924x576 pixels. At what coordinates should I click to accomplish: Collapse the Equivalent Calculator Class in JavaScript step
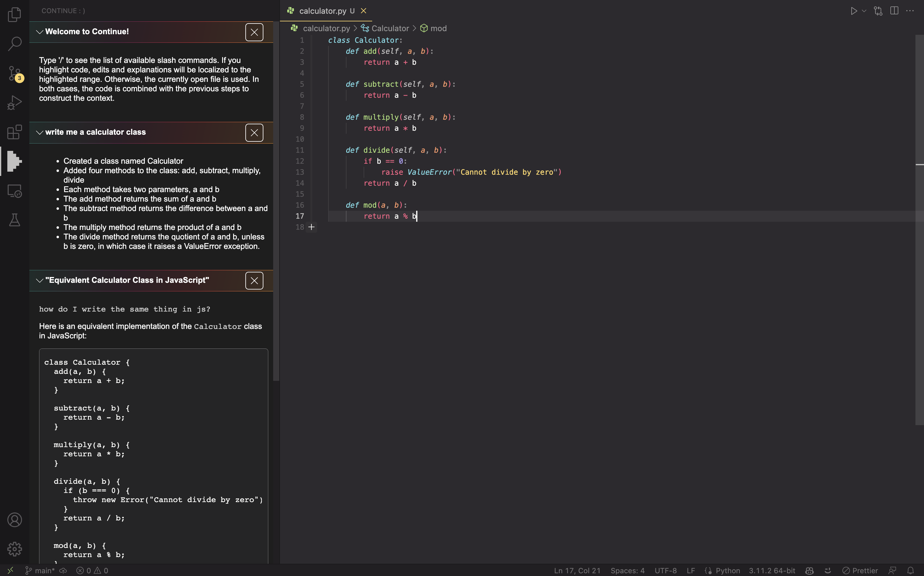(40, 280)
